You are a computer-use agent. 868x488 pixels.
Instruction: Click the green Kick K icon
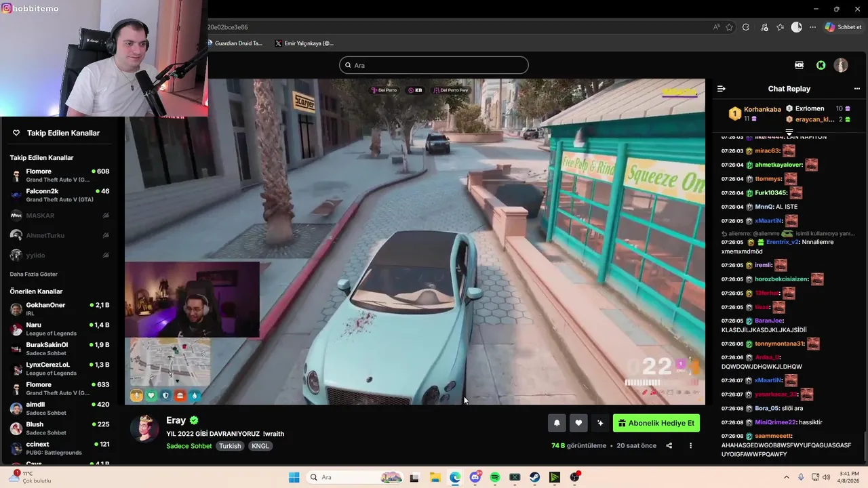pyautogui.click(x=821, y=65)
